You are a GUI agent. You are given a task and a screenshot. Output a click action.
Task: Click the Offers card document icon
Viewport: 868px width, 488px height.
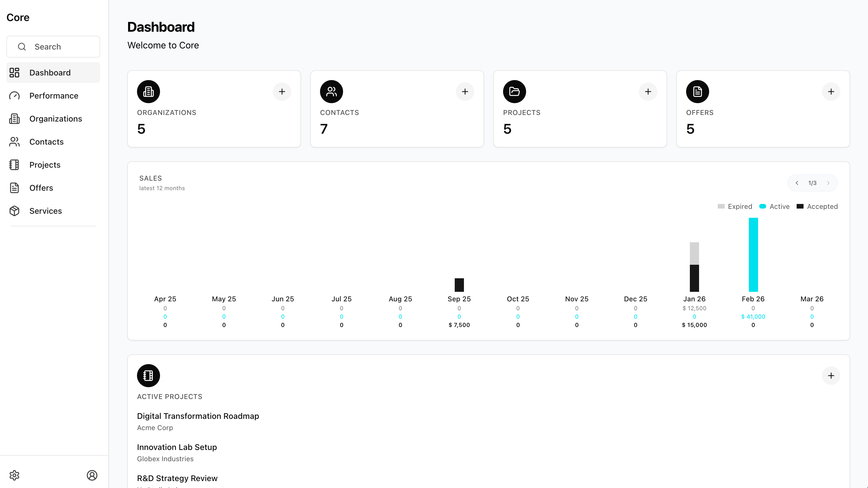(697, 91)
